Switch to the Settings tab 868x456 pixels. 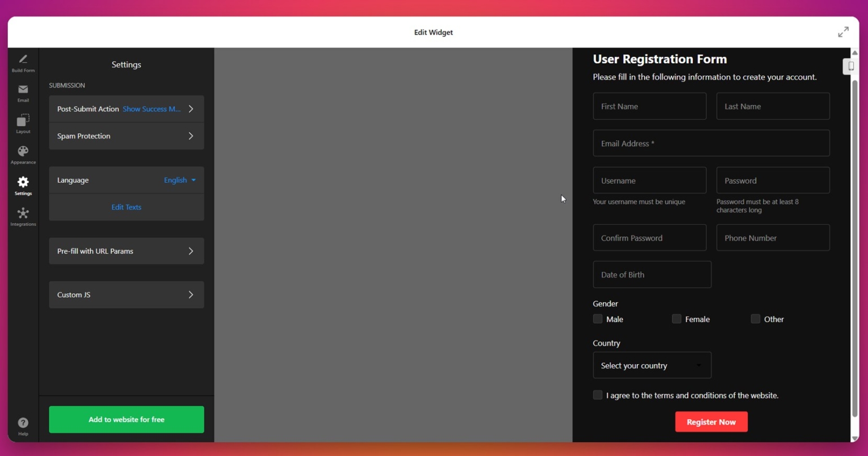[23, 185]
